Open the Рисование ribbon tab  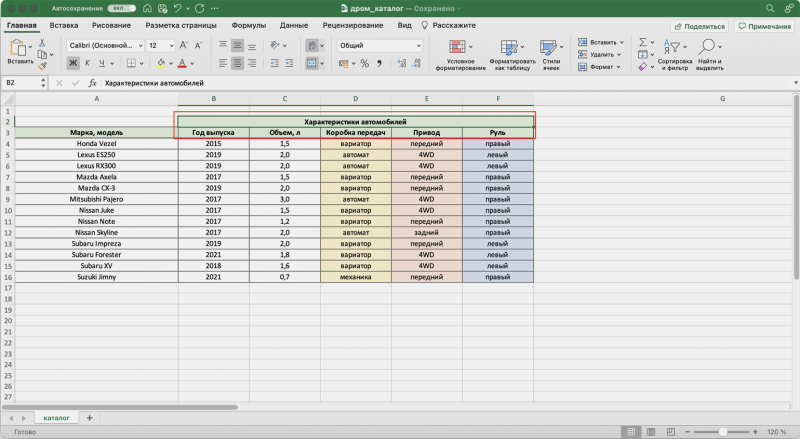pos(111,26)
